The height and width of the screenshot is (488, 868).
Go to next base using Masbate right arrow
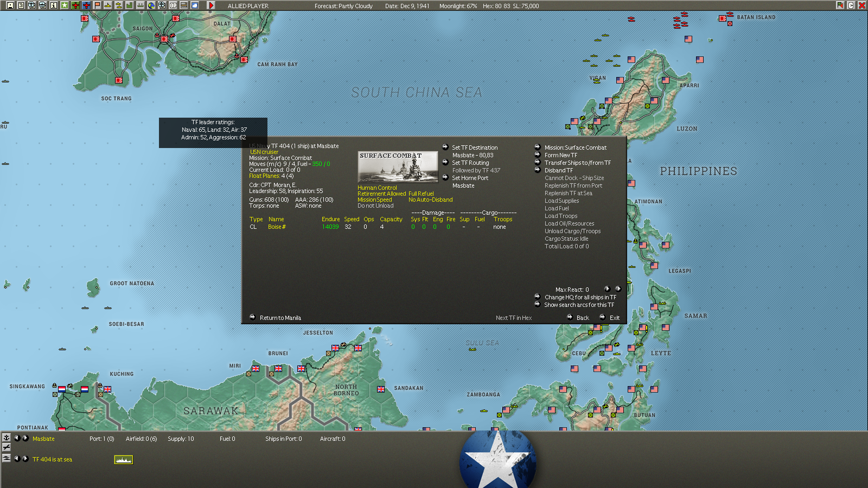pos(25,438)
